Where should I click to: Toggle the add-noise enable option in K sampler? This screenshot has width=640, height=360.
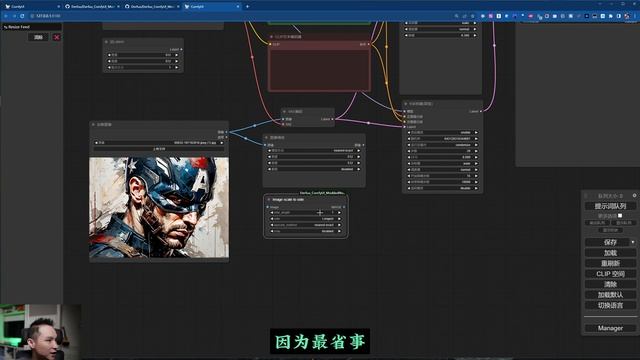coord(442,132)
